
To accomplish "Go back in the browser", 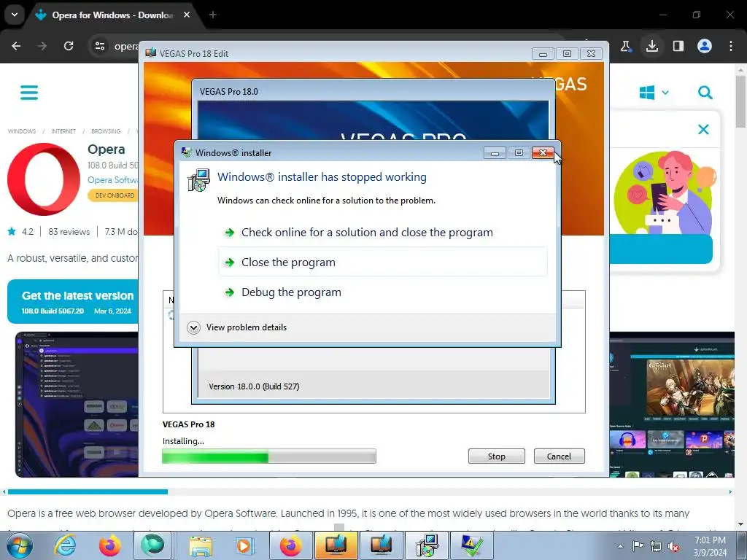I will [16, 46].
